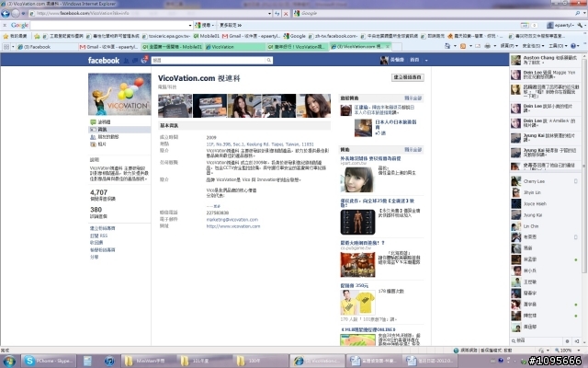The image size is (588, 368).
Task: Click the first photo strip thumbnail
Action: tap(175, 106)
